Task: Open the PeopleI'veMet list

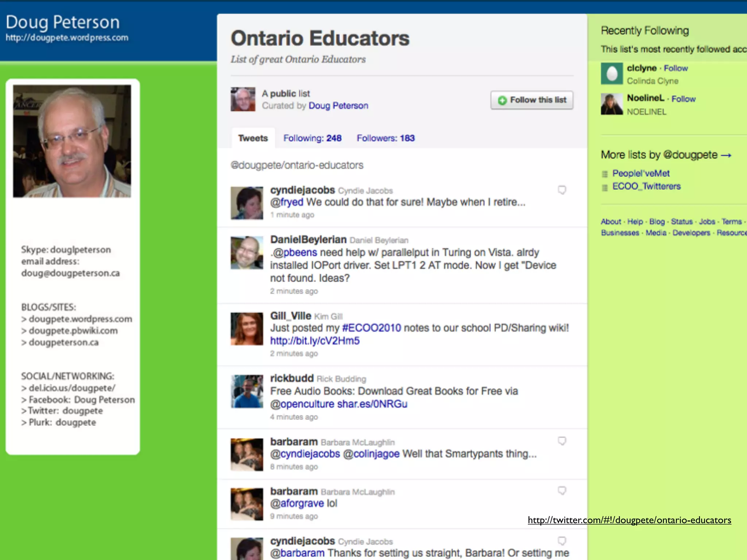Action: (x=641, y=174)
